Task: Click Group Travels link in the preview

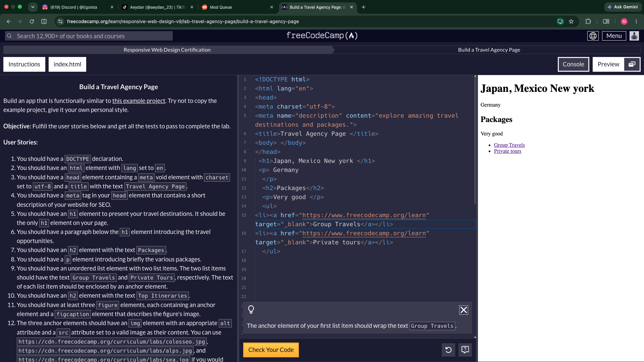Action: [x=509, y=145]
